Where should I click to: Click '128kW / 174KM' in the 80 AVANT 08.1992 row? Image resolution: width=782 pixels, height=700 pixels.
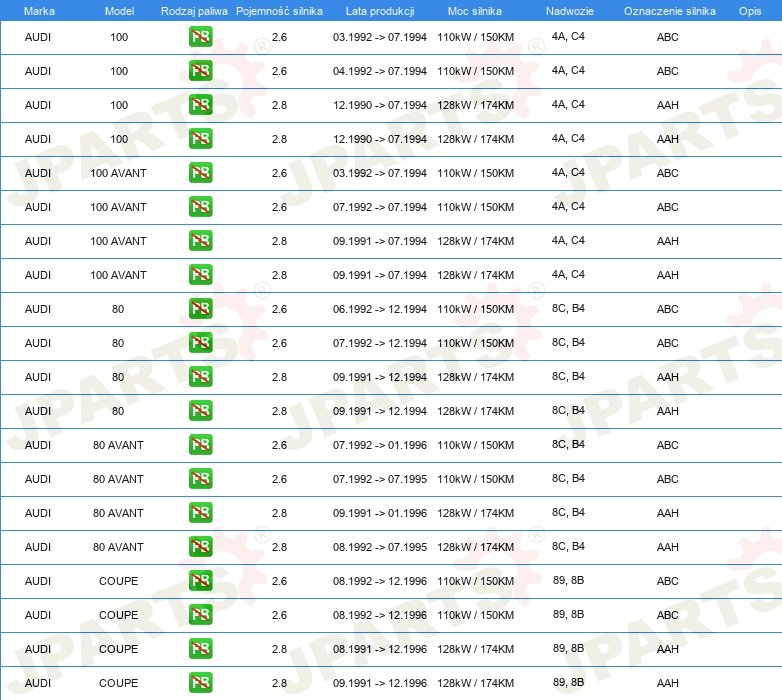475,547
